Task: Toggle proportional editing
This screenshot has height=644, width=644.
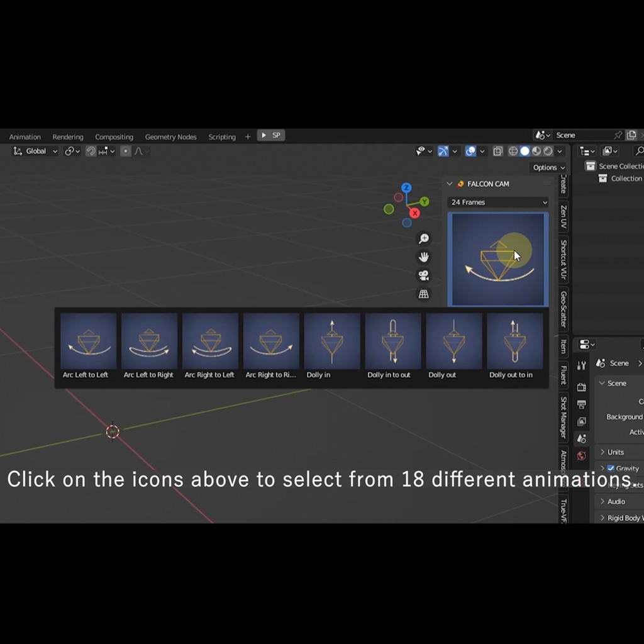Action: tap(126, 151)
